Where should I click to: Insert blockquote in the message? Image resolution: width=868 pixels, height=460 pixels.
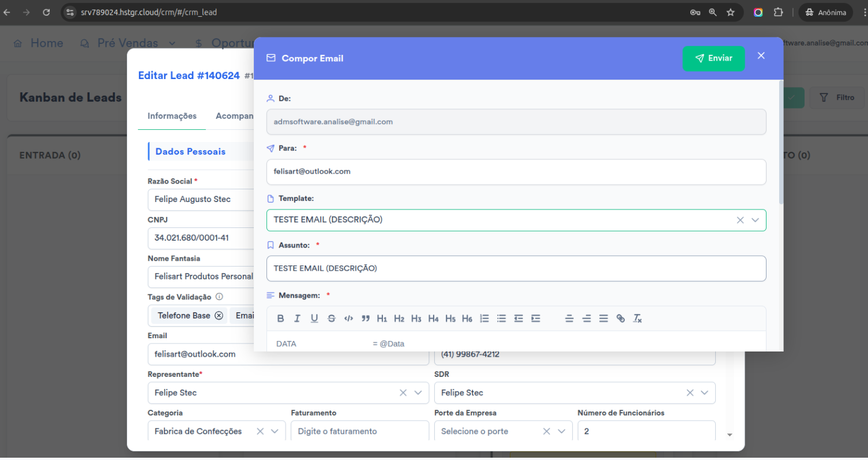click(365, 319)
